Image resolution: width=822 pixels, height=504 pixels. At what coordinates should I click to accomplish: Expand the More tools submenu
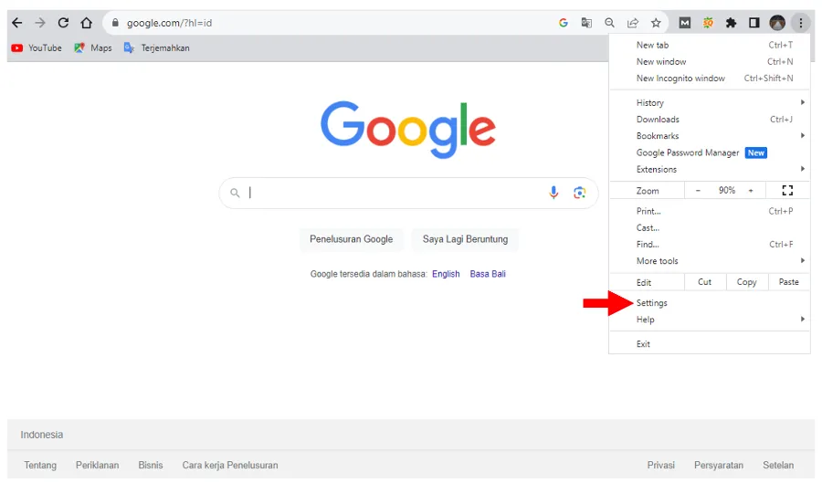(x=710, y=261)
